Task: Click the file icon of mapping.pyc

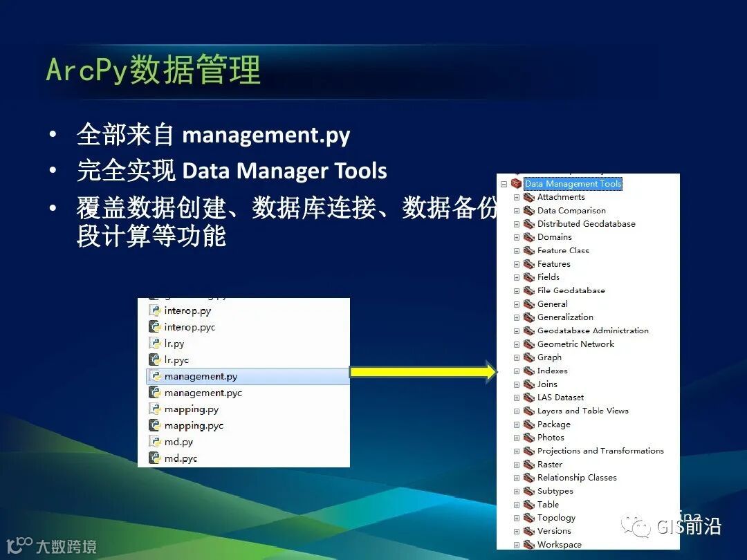Action: [154, 425]
